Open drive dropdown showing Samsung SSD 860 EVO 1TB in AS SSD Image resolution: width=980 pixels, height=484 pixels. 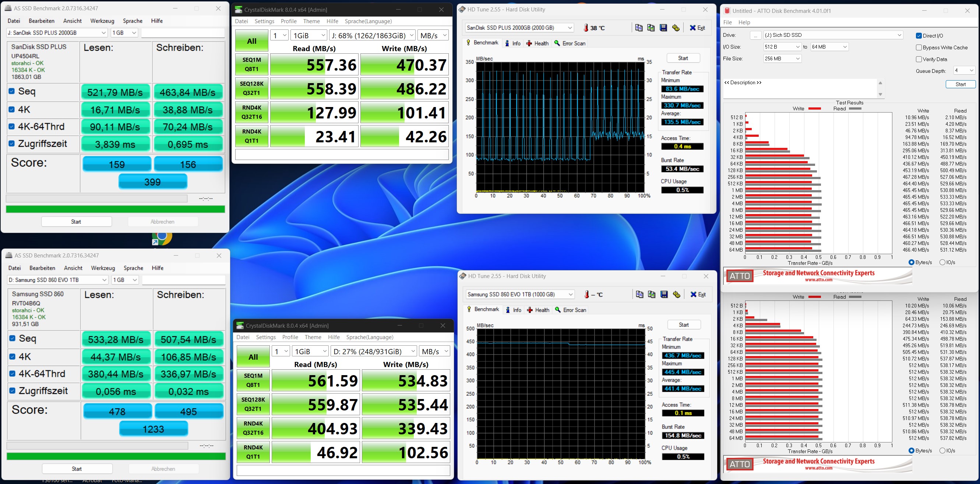pos(58,280)
